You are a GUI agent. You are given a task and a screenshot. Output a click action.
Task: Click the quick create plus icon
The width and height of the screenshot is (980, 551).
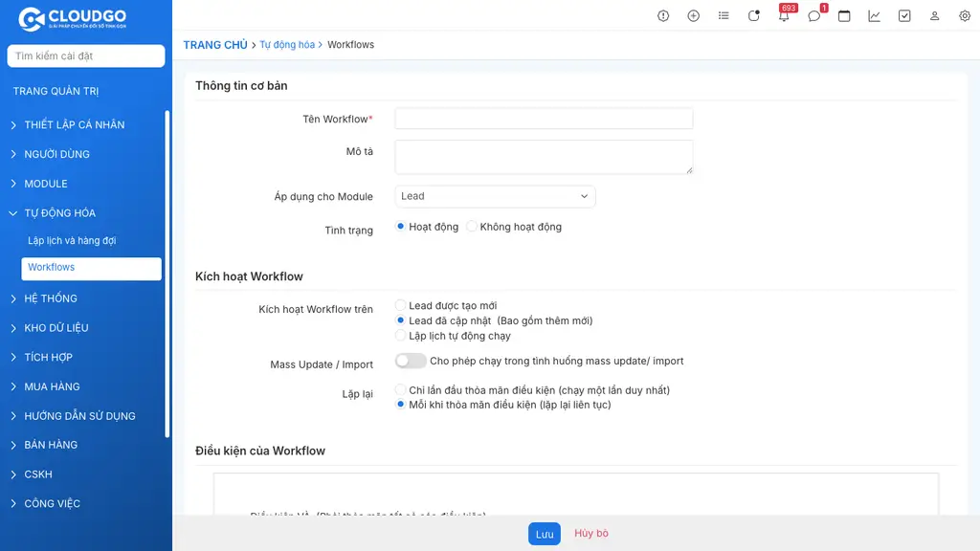[693, 16]
